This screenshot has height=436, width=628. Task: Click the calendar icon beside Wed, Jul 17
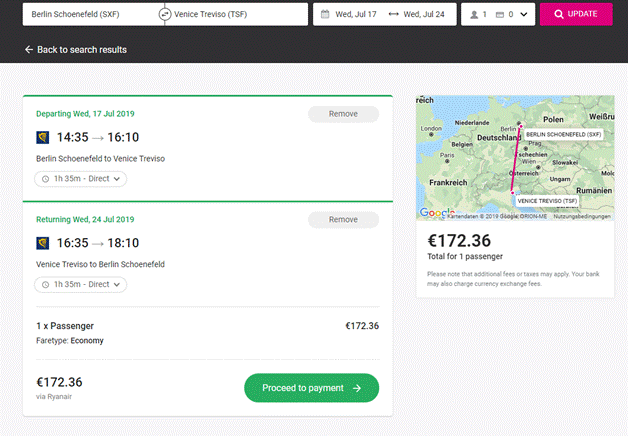[325, 14]
